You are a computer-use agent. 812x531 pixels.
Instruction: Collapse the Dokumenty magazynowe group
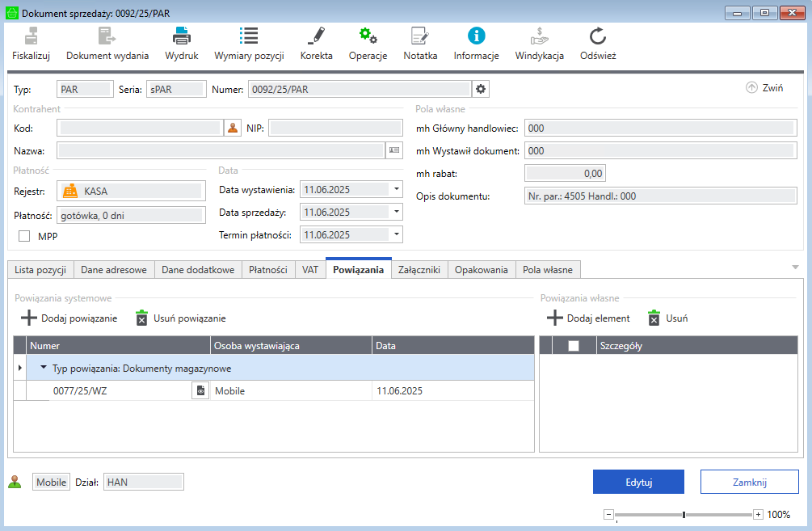43,368
